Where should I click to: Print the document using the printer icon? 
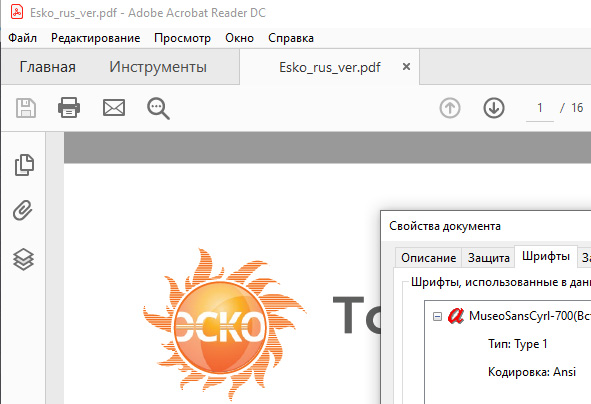[x=69, y=108]
